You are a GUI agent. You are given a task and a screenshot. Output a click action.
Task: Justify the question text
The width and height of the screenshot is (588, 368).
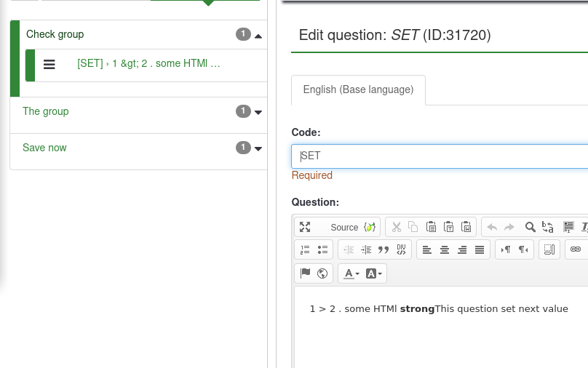pos(480,249)
